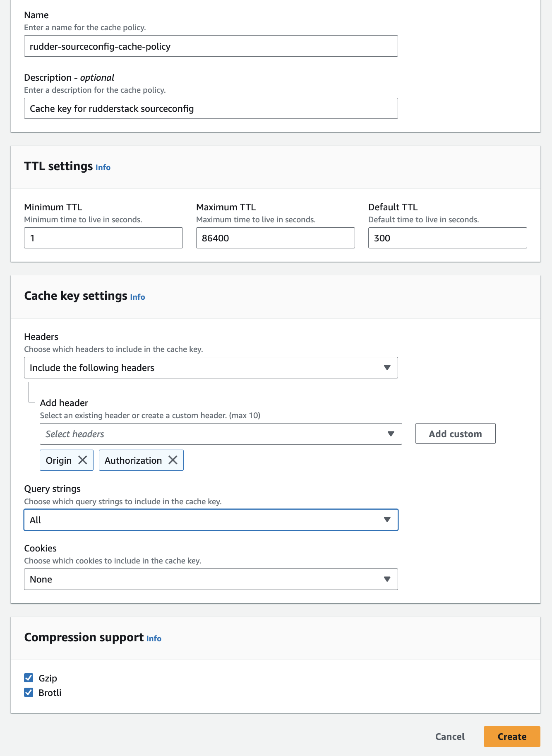The width and height of the screenshot is (552, 756).
Task: Click the 'Default TTL' label
Action: [393, 207]
